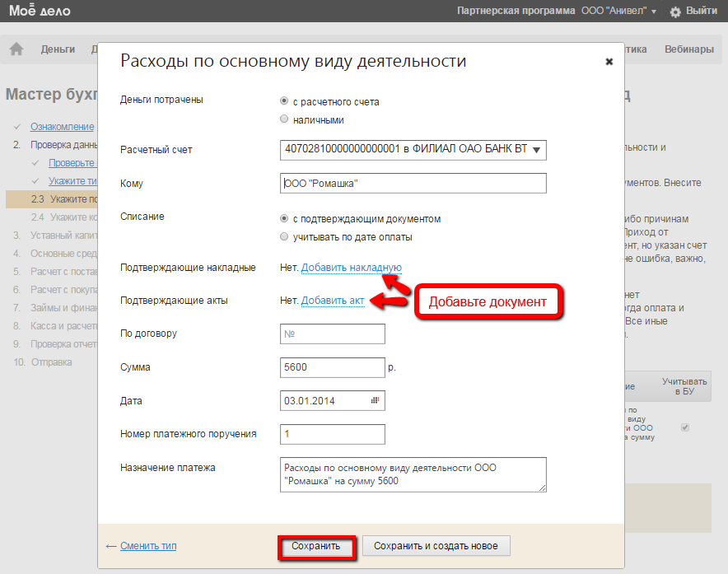The width and height of the screenshot is (728, 574).
Task: Select step 3 Уставный капитал
Action: click(x=55, y=236)
